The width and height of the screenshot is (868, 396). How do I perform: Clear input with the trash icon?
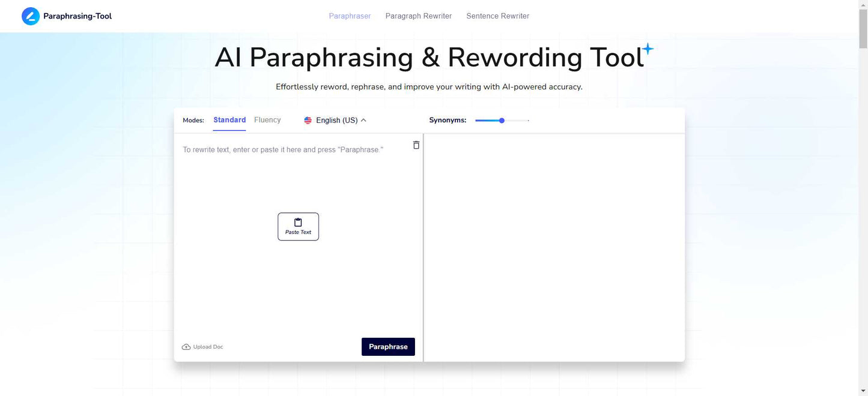click(x=416, y=145)
